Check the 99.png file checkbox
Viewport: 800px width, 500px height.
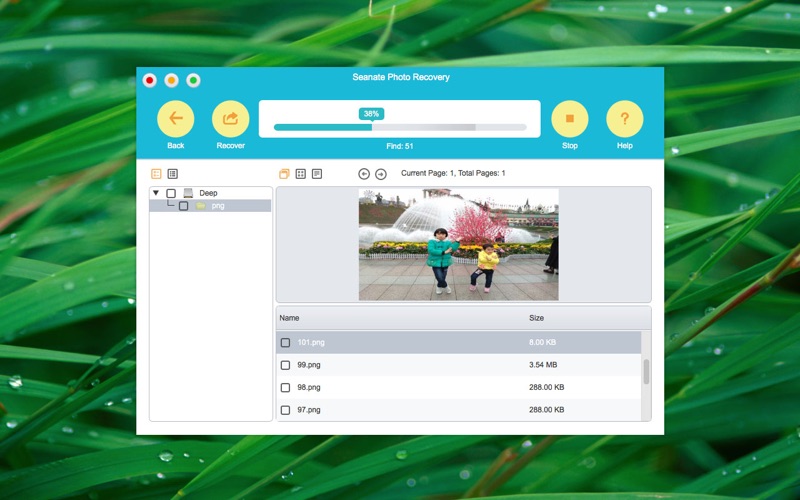pyautogui.click(x=286, y=365)
